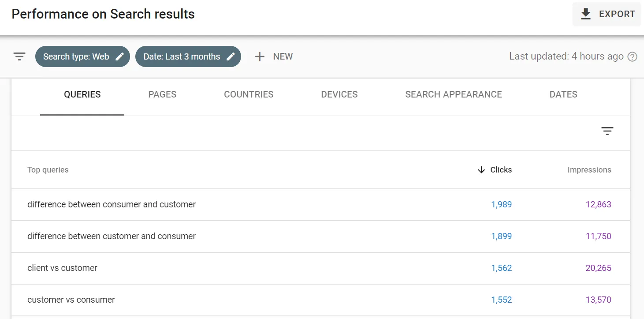
Task: Switch to the Countries tab
Action: pyautogui.click(x=249, y=94)
